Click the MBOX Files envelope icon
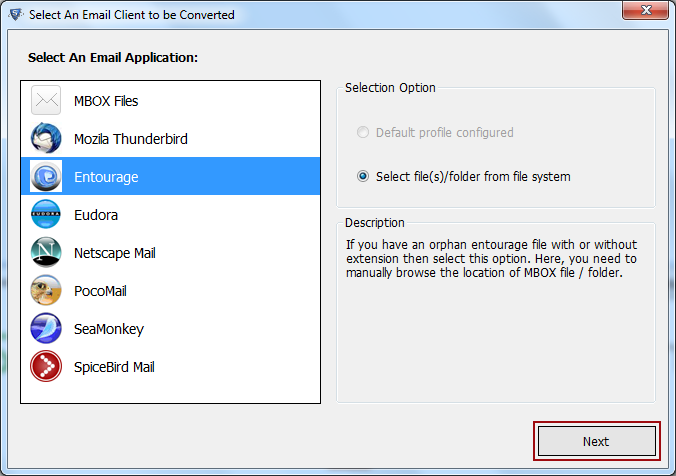The height and width of the screenshot is (476, 676). coord(46,100)
